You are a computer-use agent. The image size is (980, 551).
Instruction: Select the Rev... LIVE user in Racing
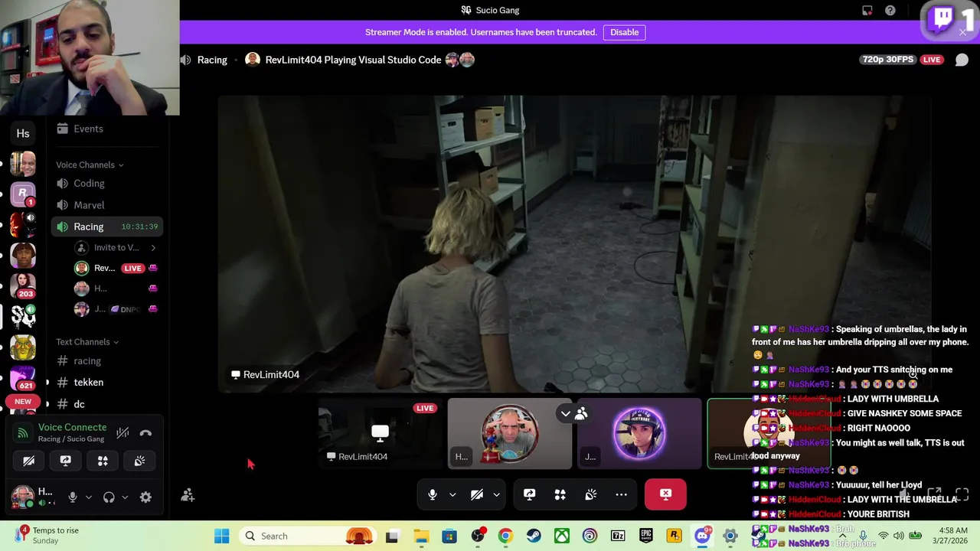(x=115, y=268)
